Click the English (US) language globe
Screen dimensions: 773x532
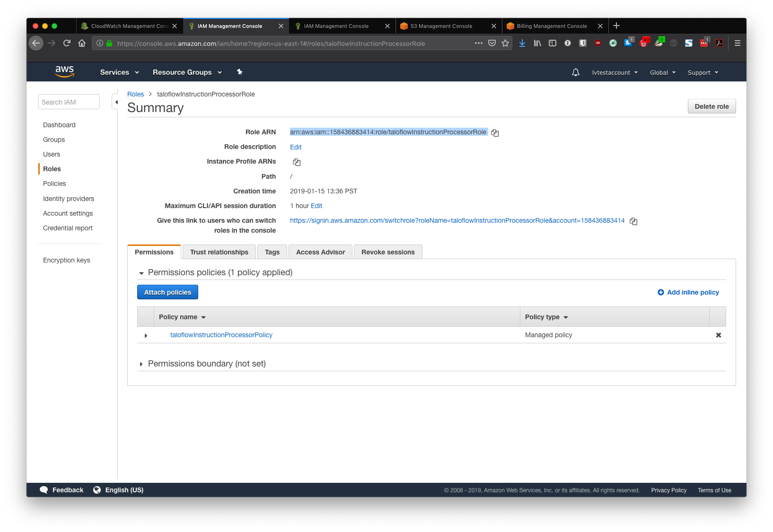click(x=97, y=490)
